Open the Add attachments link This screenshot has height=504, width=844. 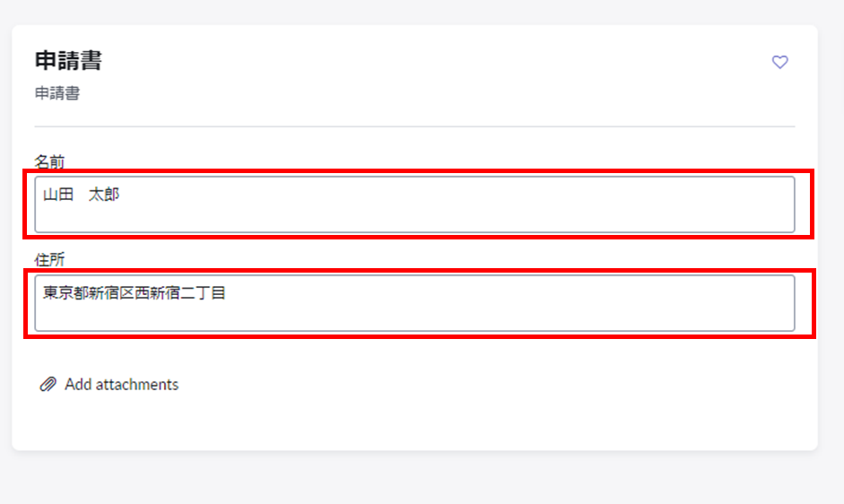pyautogui.click(x=109, y=384)
